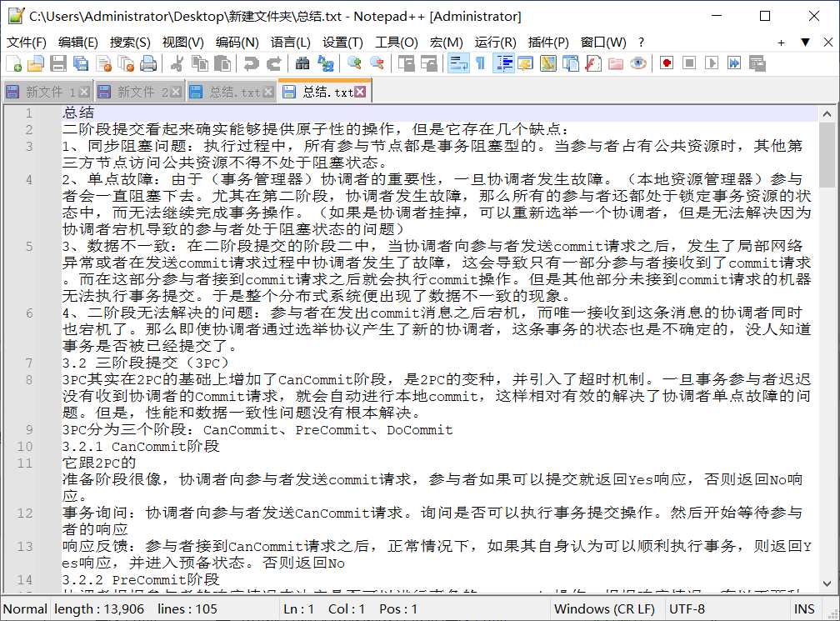Click the Save All toolbar button
840x621 pixels.
81,63
